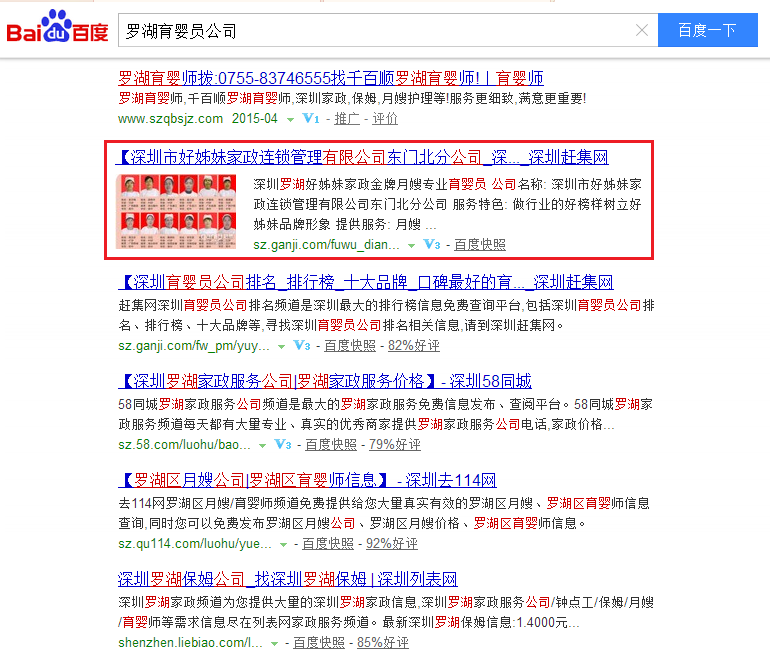Click the shenzhen.liebiao.com/l... URL text
The width and height of the screenshot is (770, 670).
[x=190, y=642]
